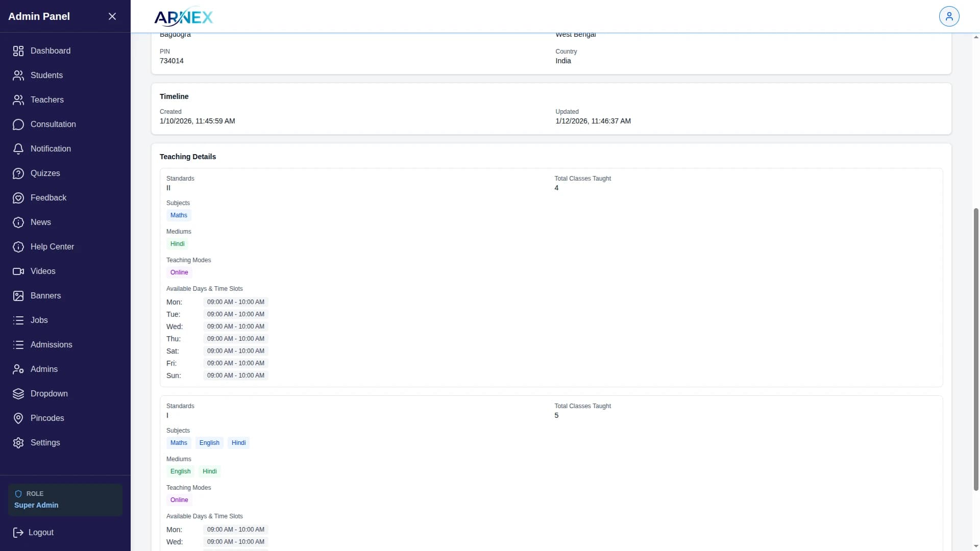
Task: Click the Quizzes question mark icon
Action: (18, 173)
